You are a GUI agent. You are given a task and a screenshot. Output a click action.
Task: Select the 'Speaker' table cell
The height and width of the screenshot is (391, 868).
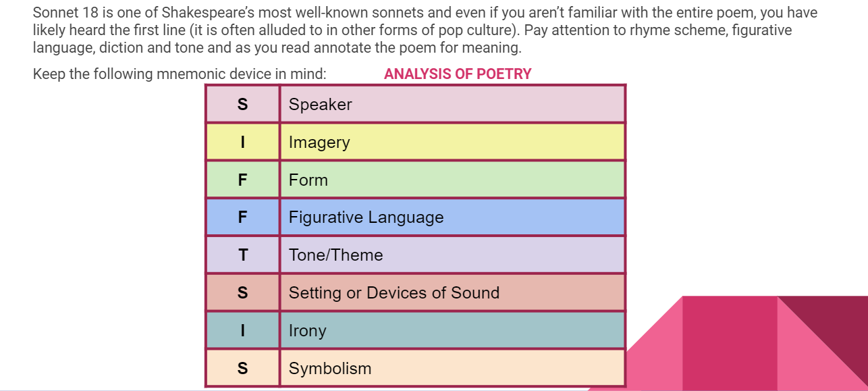click(452, 104)
